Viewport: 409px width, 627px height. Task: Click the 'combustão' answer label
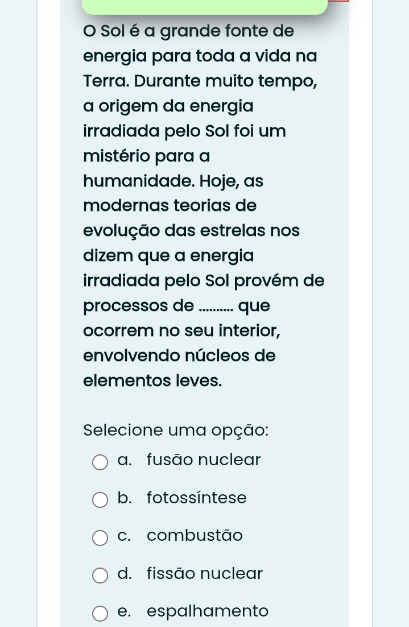point(195,535)
